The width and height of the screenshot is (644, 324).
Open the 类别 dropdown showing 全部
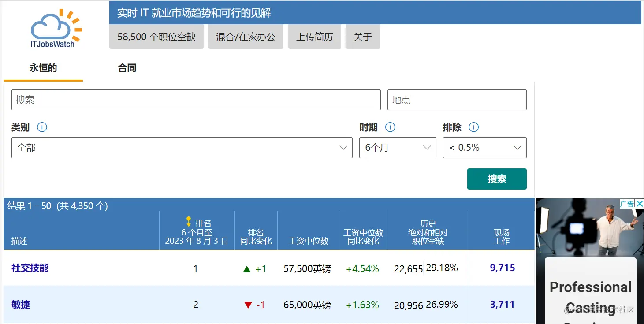point(182,148)
